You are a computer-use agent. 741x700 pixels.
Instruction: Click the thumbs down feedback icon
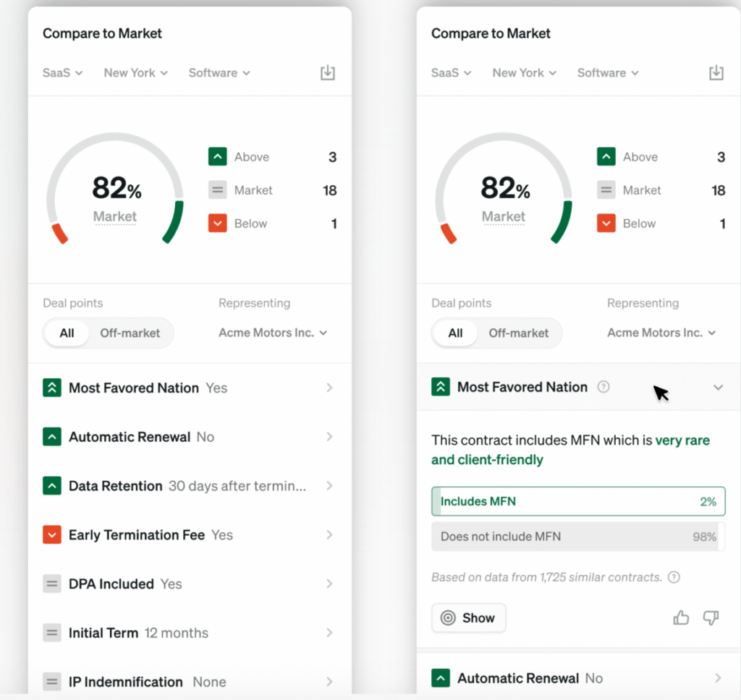711,618
